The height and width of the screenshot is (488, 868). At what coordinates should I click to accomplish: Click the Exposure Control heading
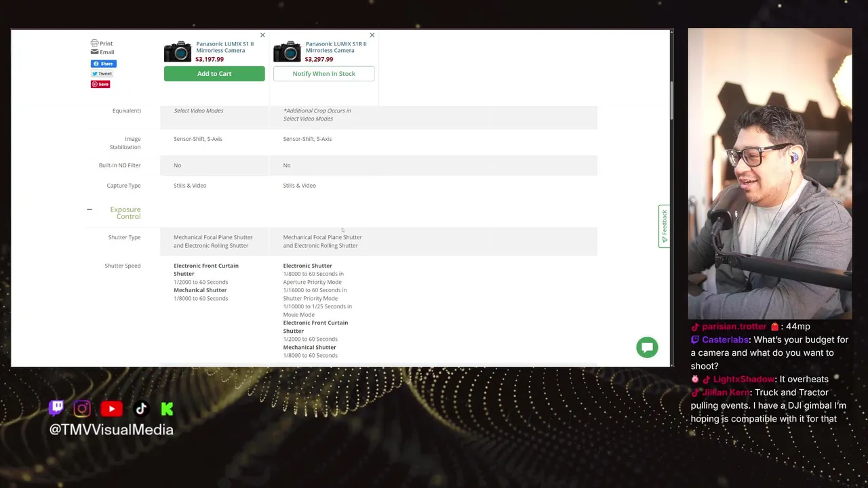tap(125, 213)
